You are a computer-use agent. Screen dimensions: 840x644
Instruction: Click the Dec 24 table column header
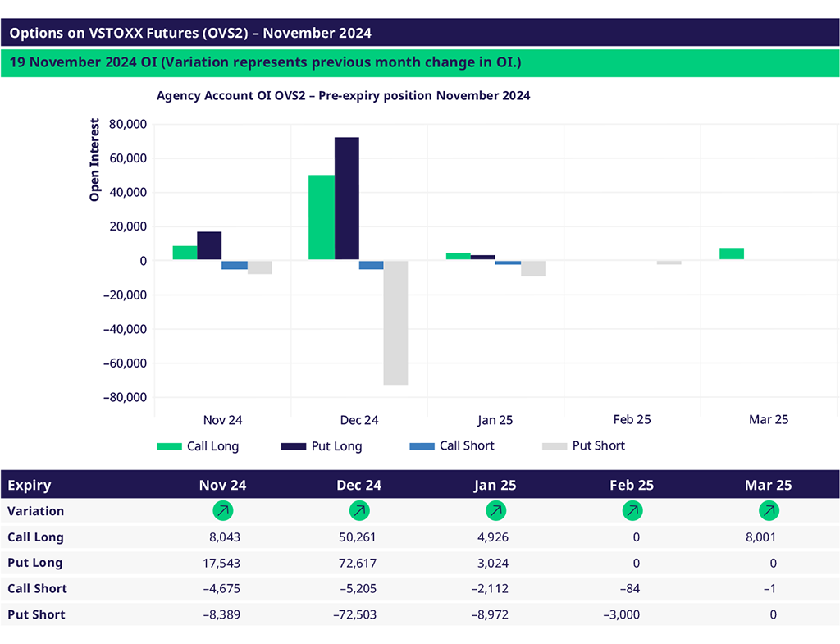pyautogui.click(x=359, y=485)
